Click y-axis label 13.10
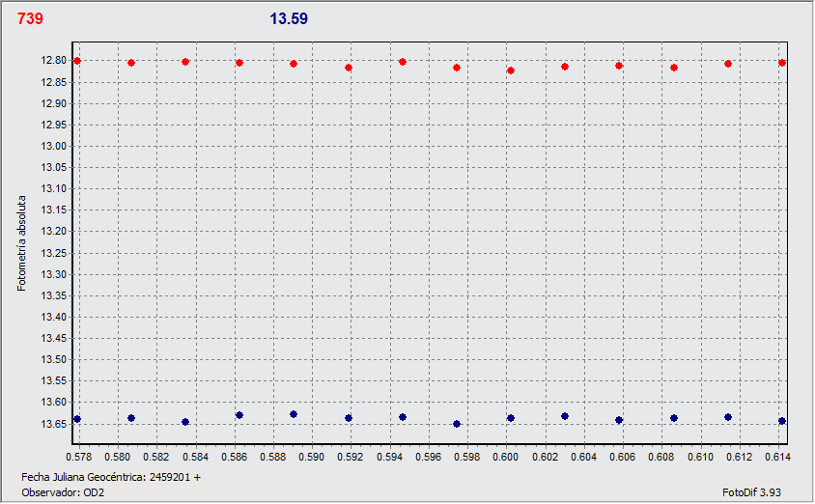Screen dimensions: 815x504 pos(54,188)
